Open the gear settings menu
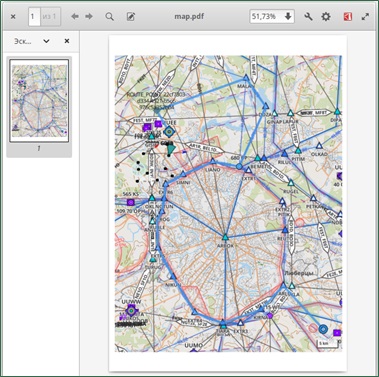 (326, 16)
